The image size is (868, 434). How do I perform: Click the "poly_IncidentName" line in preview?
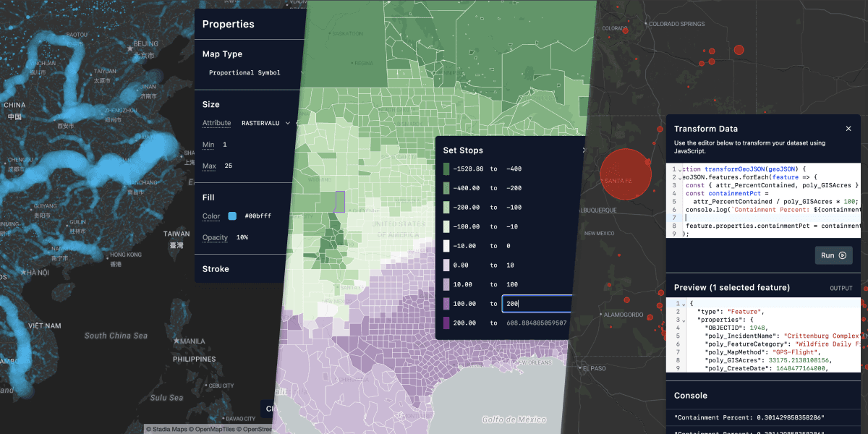[783, 336]
